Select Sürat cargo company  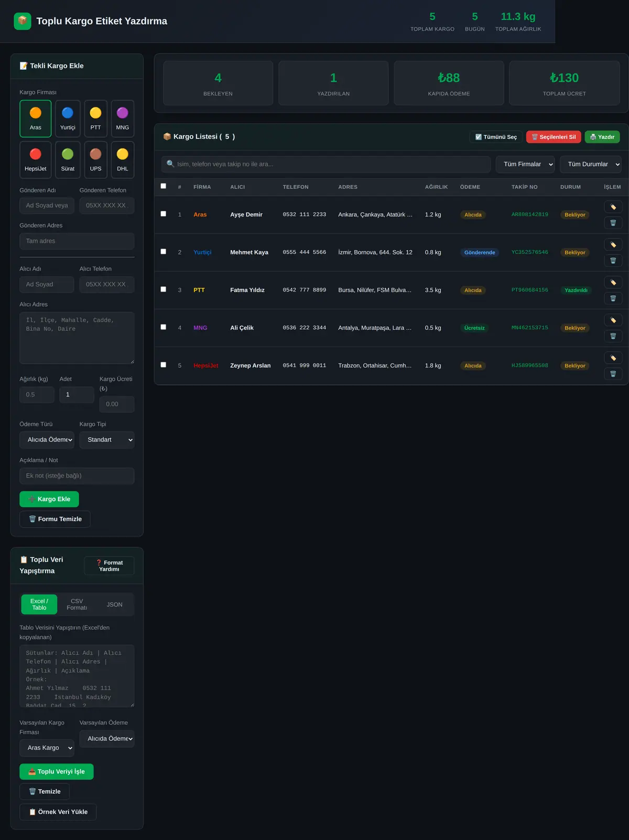68,160
